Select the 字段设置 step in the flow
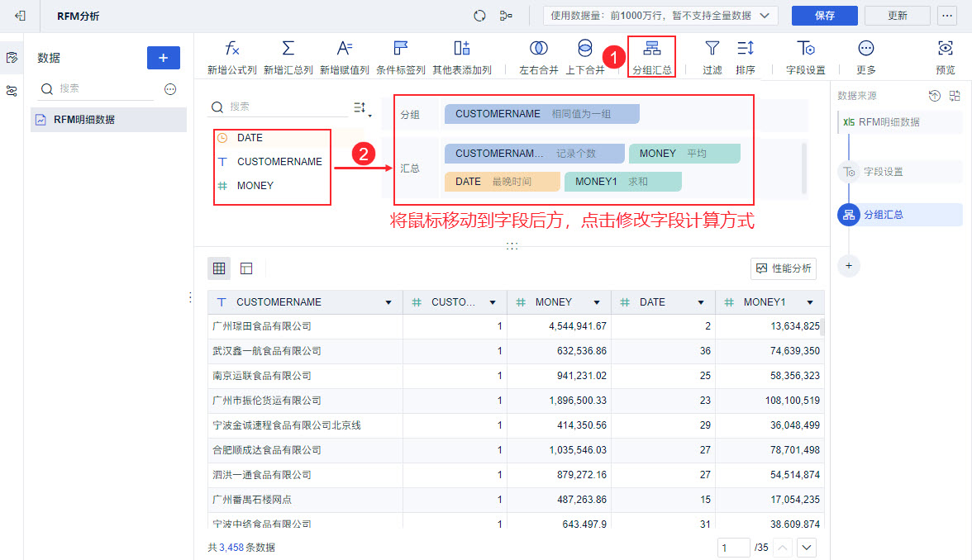 click(x=900, y=172)
